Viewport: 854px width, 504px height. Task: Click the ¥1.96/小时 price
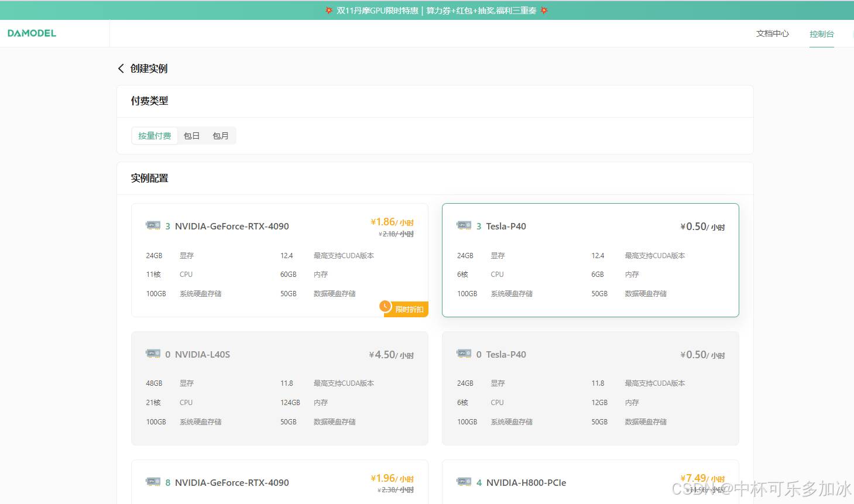(392, 478)
